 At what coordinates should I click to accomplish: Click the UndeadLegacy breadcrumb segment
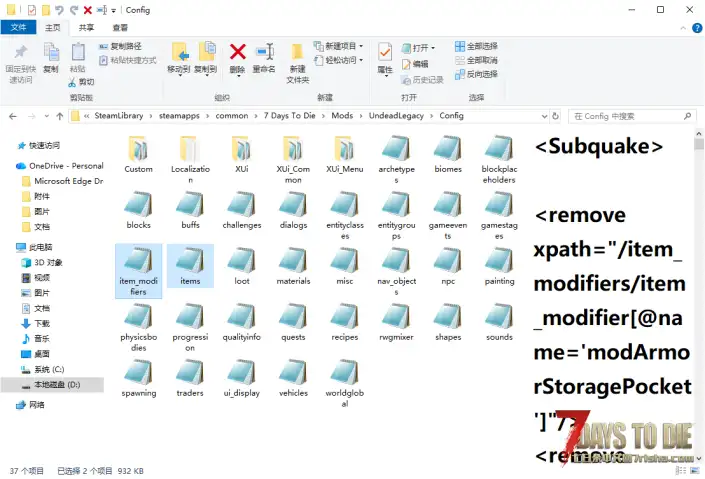(x=396, y=116)
